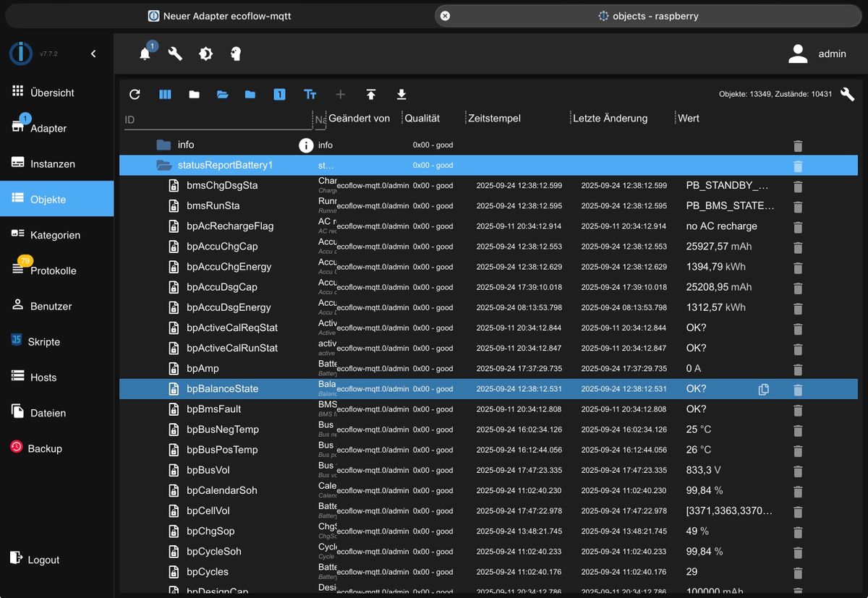Image resolution: width=868 pixels, height=598 pixels.
Task: Open Protokolle log page
Action: (x=56, y=270)
